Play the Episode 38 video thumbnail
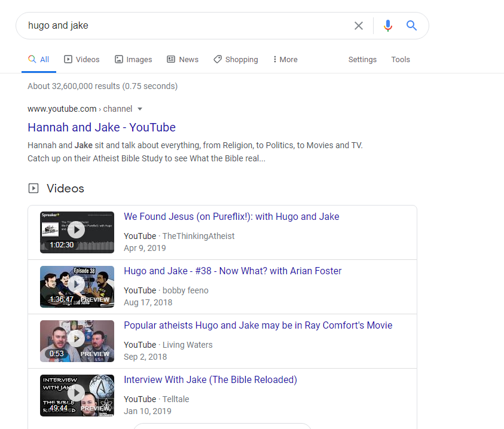Viewport: 504px width, 429px height. (x=77, y=287)
